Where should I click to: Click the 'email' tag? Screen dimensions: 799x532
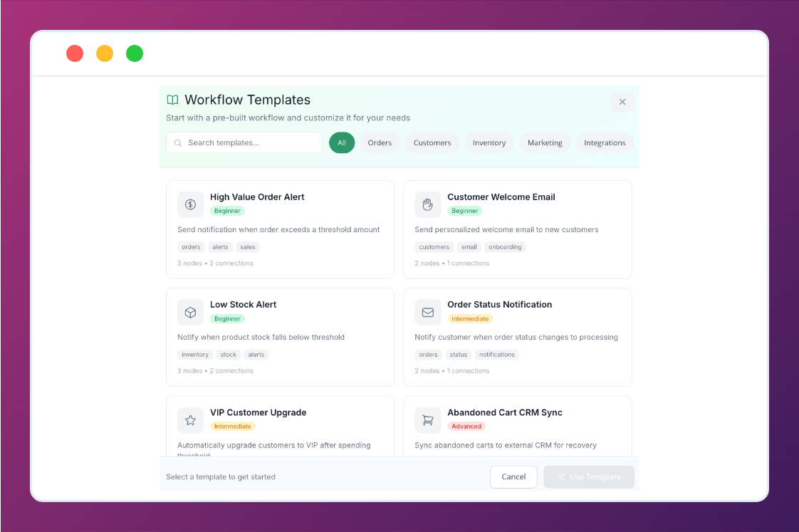click(469, 247)
